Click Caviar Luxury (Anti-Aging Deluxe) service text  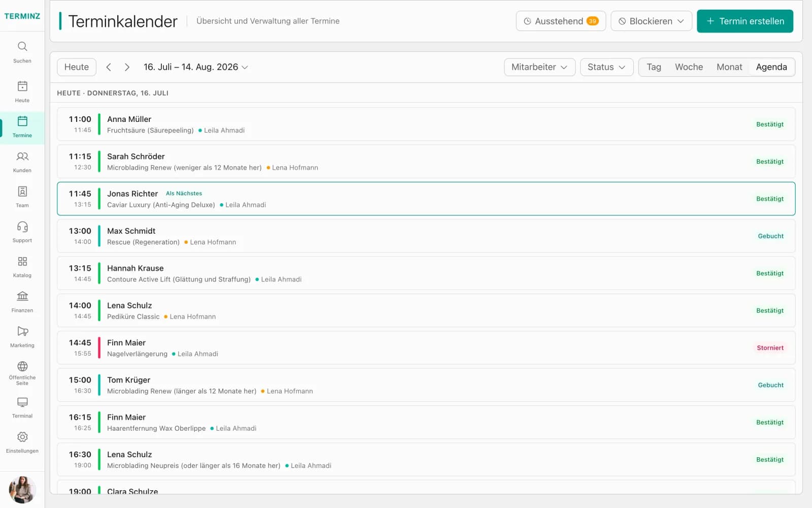[161, 205]
